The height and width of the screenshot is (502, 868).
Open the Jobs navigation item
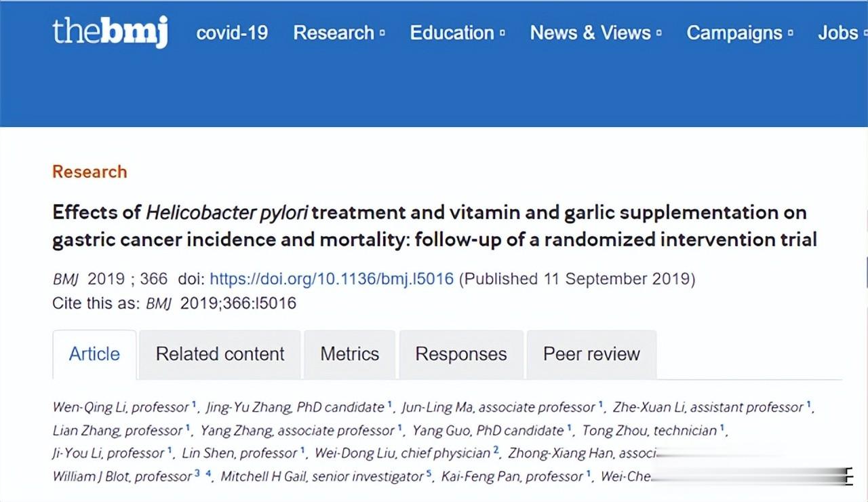(x=838, y=33)
